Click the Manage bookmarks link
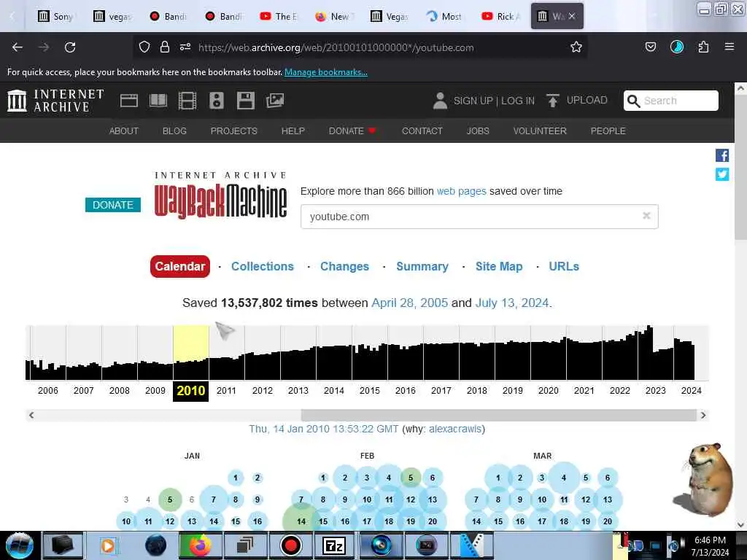The height and width of the screenshot is (560, 747). coord(326,72)
